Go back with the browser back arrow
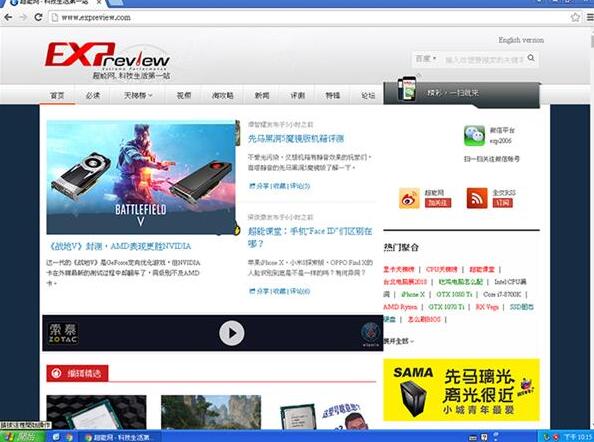The height and width of the screenshot is (442, 594). coord(8,17)
